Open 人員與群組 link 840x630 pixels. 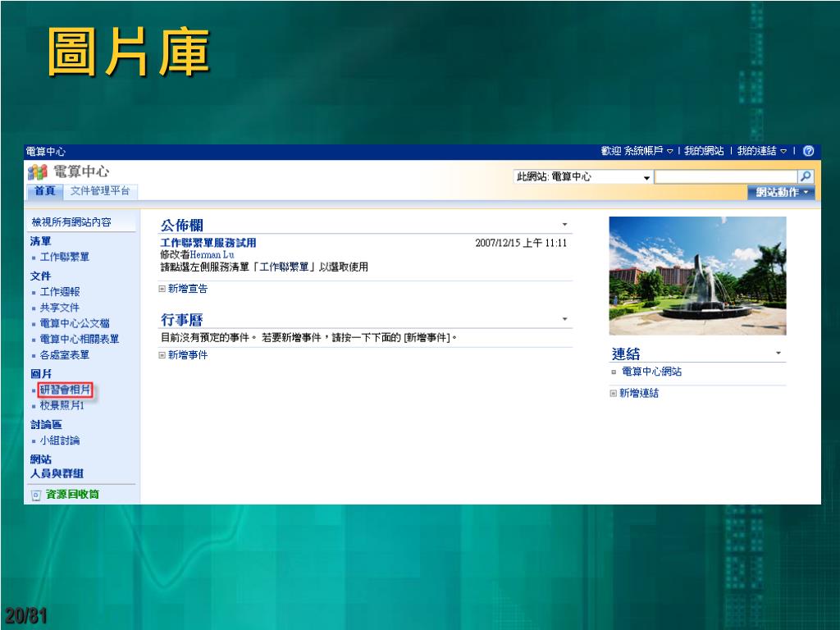pos(57,473)
